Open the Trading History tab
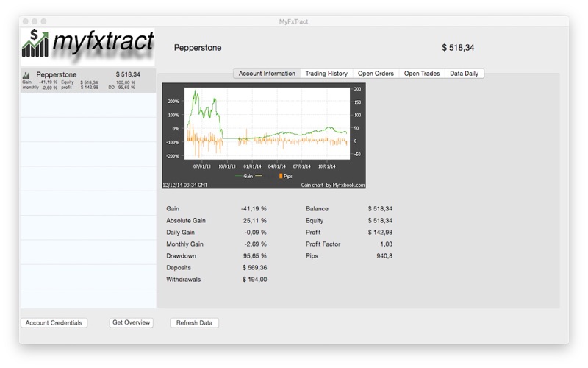Image resolution: width=588 pixels, height=368 pixels. click(326, 74)
